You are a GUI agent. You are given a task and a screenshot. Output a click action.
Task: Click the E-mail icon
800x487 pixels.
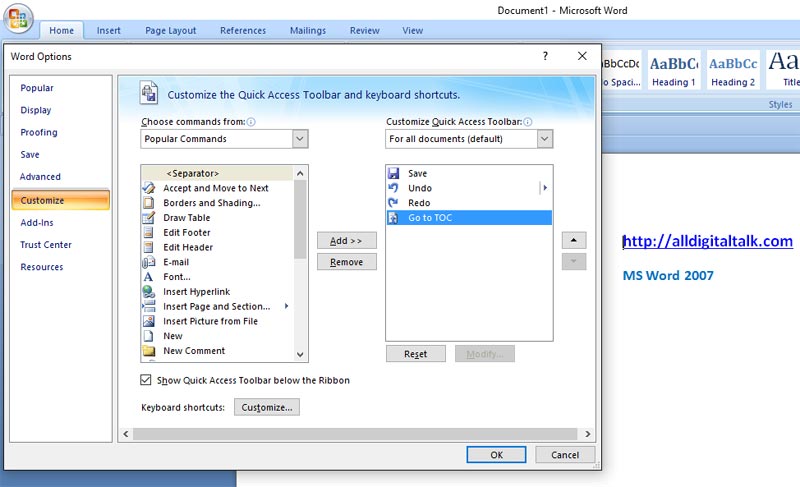coord(148,262)
